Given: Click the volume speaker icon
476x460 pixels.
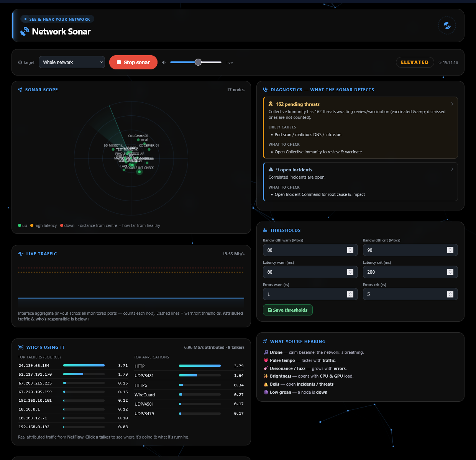Looking at the screenshot, I should click(x=164, y=62).
